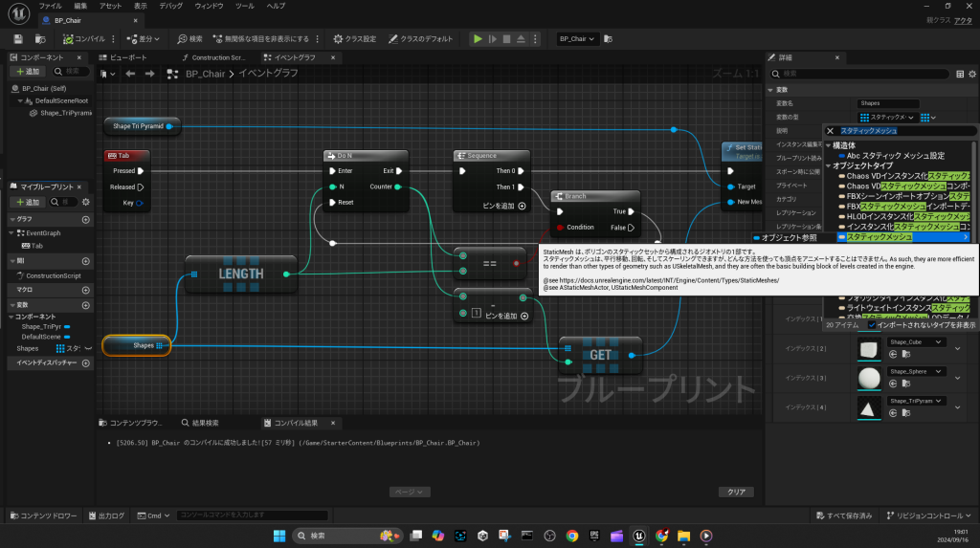Open the Diff dropdown in toolbar
The image size is (980, 548).
[147, 39]
